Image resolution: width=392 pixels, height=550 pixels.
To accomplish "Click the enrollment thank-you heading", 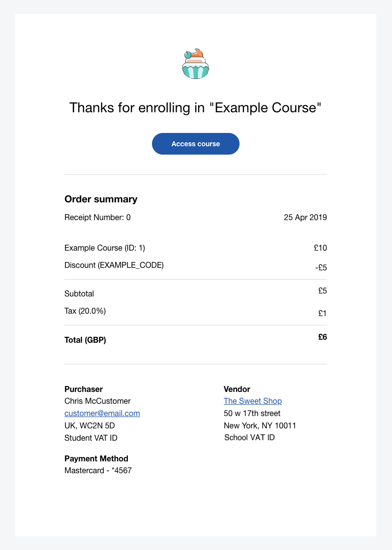I will click(195, 108).
